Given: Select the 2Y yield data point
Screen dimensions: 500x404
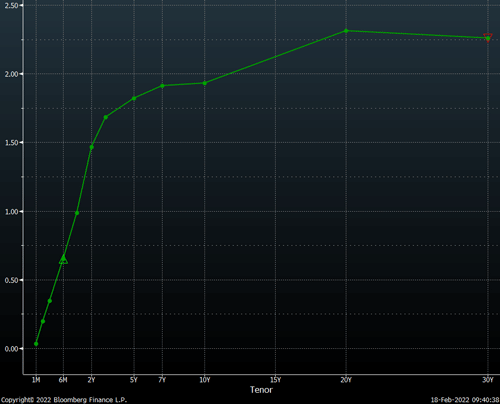Looking at the screenshot, I should tap(92, 147).
